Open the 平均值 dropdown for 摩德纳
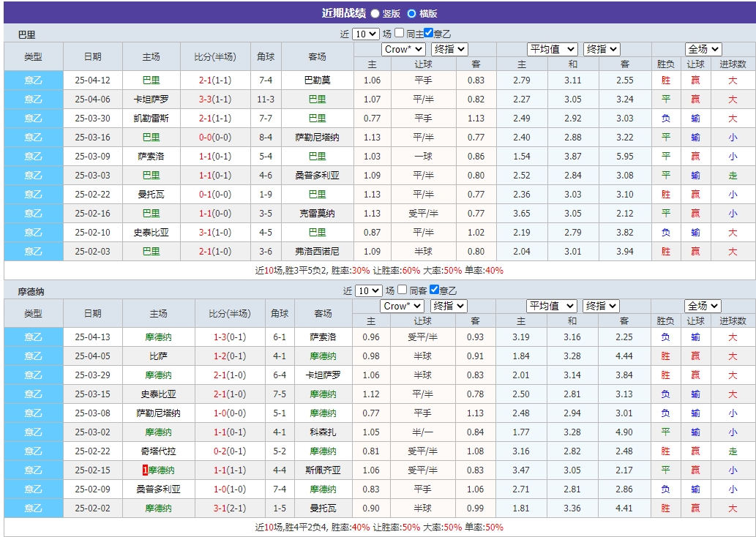 pos(553,306)
